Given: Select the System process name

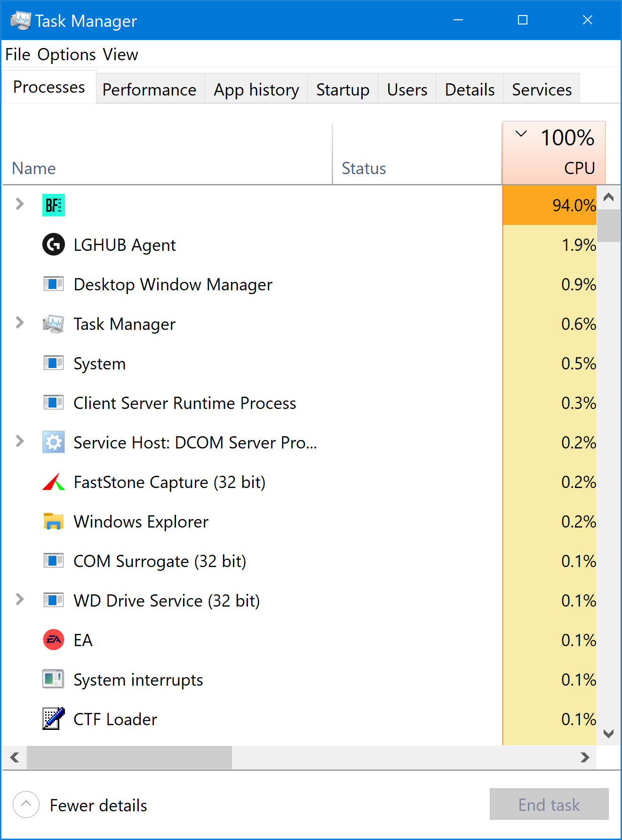Looking at the screenshot, I should (x=100, y=364).
